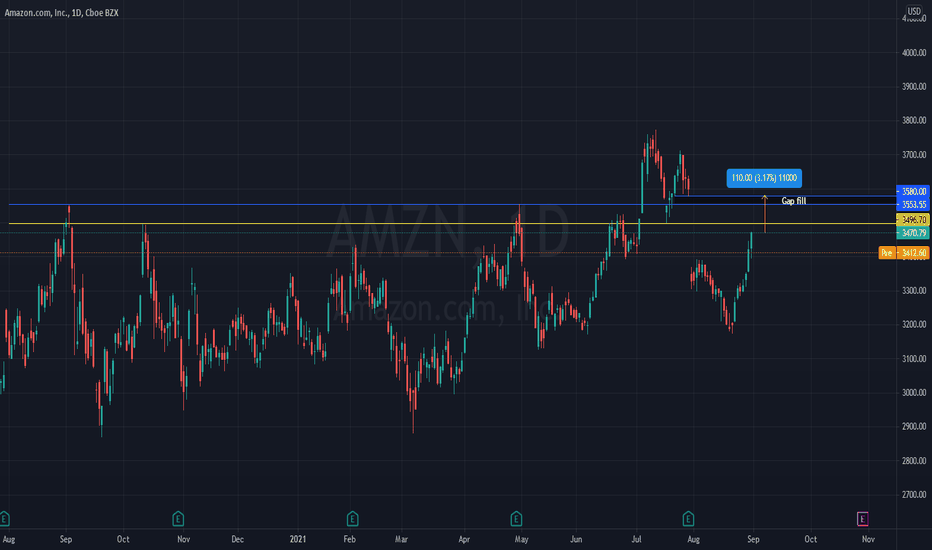Select the "Gap fill" text annotation
The image size is (932, 550).
pos(794,201)
